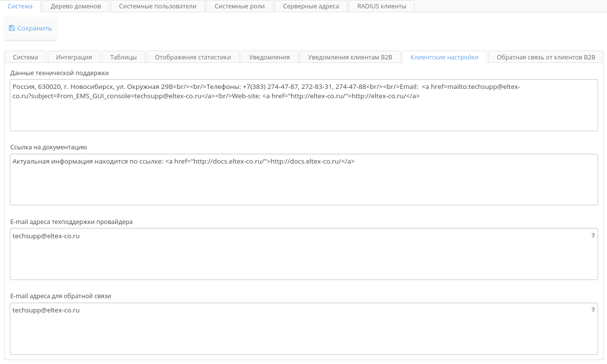Click help question mark for feedback emails
This screenshot has height=364, width=607.
(x=593, y=310)
